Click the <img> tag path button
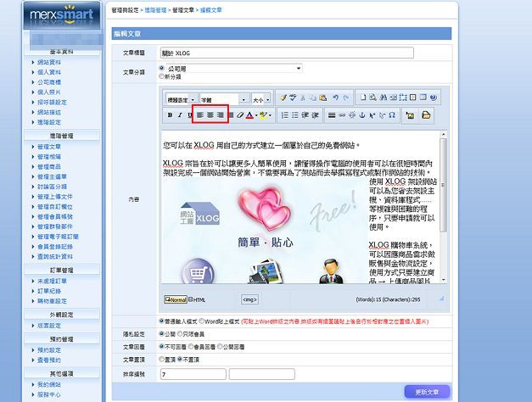Image resolution: width=532 pixels, height=402 pixels. [x=249, y=299]
